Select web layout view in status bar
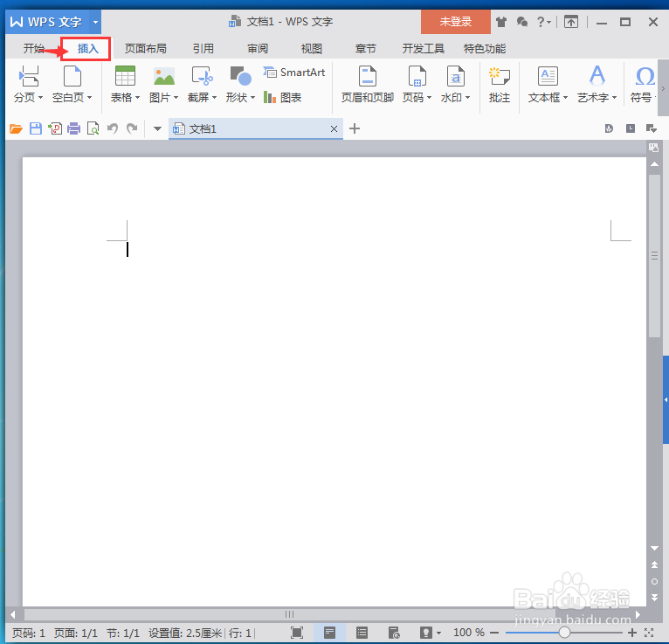This screenshot has height=644, width=669. point(394,633)
